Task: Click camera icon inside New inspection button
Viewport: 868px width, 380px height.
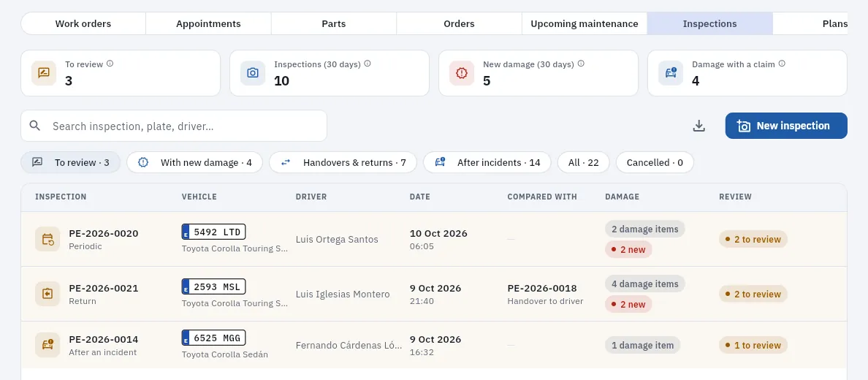Action: click(744, 126)
